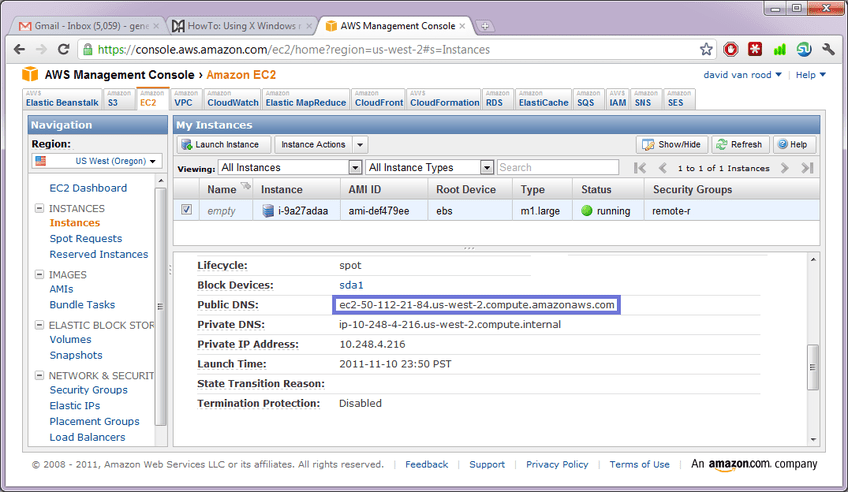The width and height of the screenshot is (848, 492).
Task: Open the All Instance Types dropdown
Action: click(x=429, y=168)
